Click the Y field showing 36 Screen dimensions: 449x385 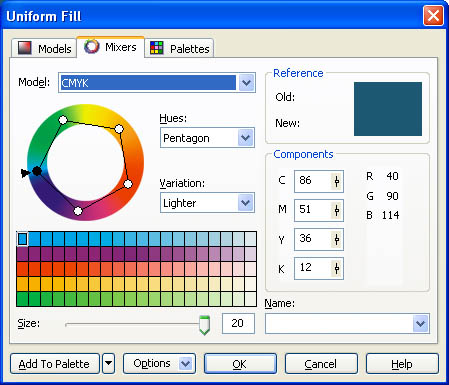point(313,239)
